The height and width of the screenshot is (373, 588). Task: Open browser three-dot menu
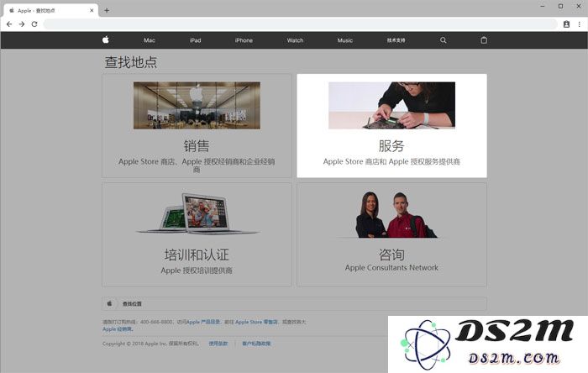click(580, 24)
